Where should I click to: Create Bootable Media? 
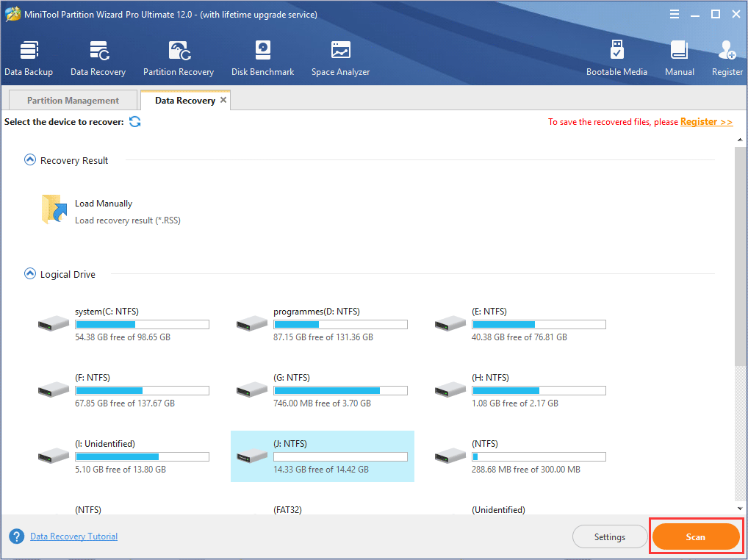[x=616, y=59]
